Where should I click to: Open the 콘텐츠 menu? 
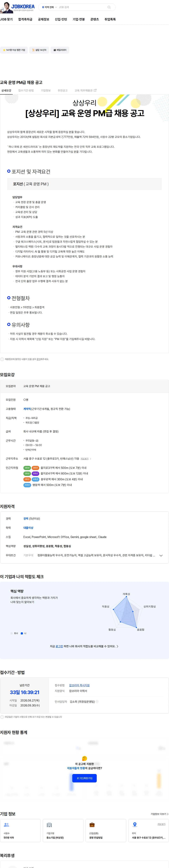point(95,20)
